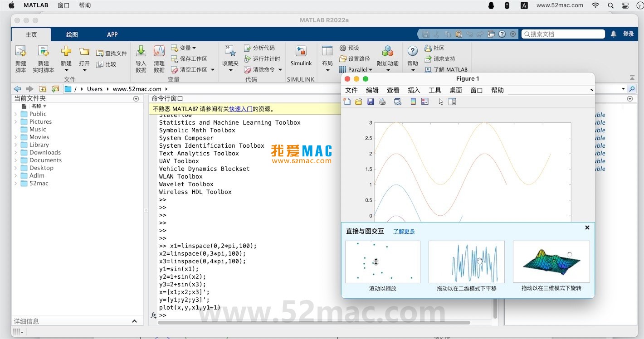
Task: Open the 比较 compare tool
Action: coord(107,64)
